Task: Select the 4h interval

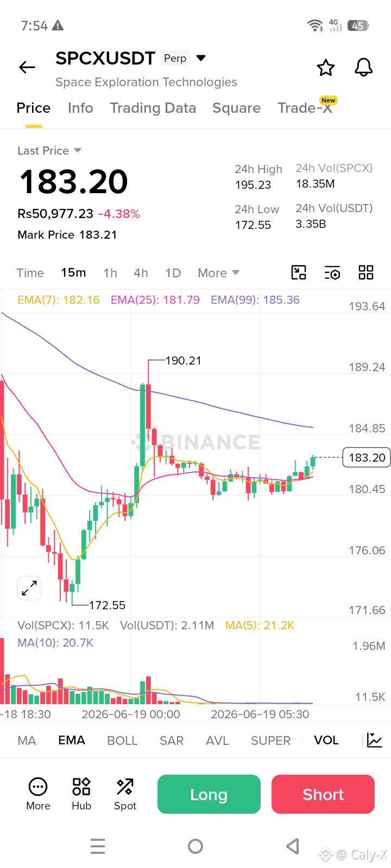Action: [x=141, y=273]
